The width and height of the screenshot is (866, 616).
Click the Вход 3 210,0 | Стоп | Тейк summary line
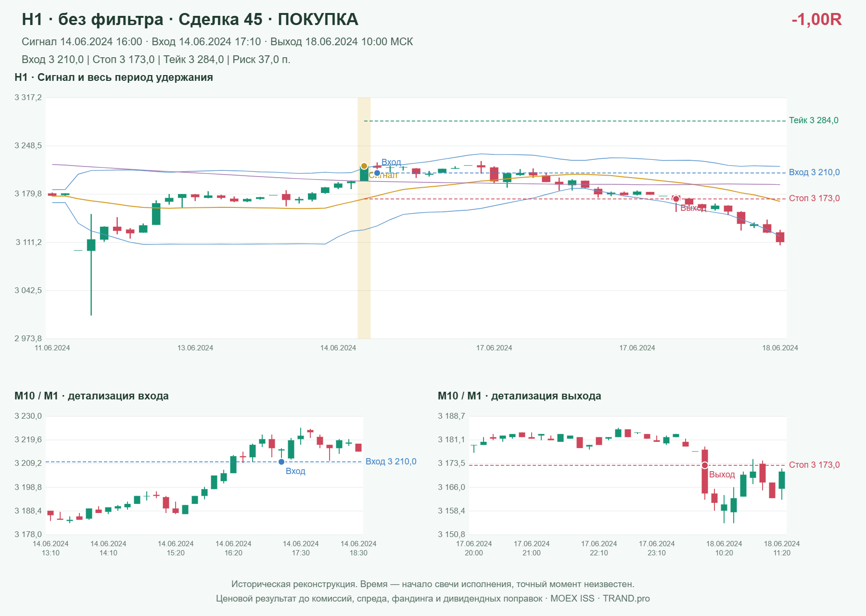click(x=156, y=60)
